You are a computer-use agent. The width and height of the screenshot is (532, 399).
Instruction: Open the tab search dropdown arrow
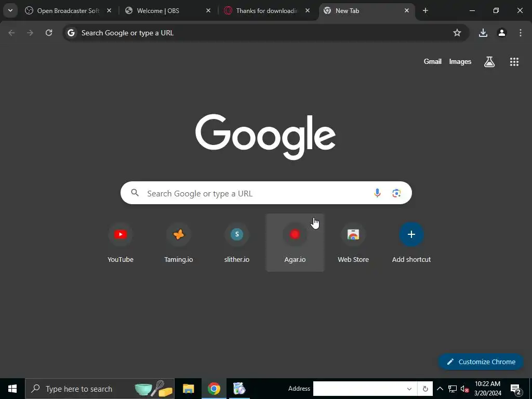[x=10, y=10]
